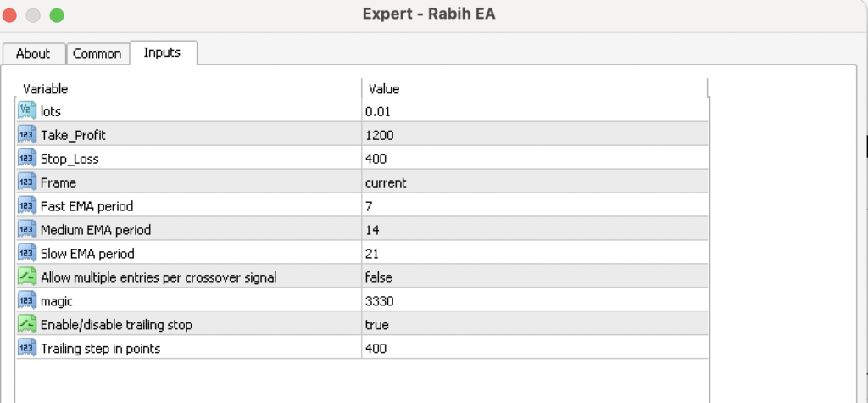This screenshot has height=403, width=868.
Task: Open the Frame value current dropdown
Action: click(x=386, y=182)
